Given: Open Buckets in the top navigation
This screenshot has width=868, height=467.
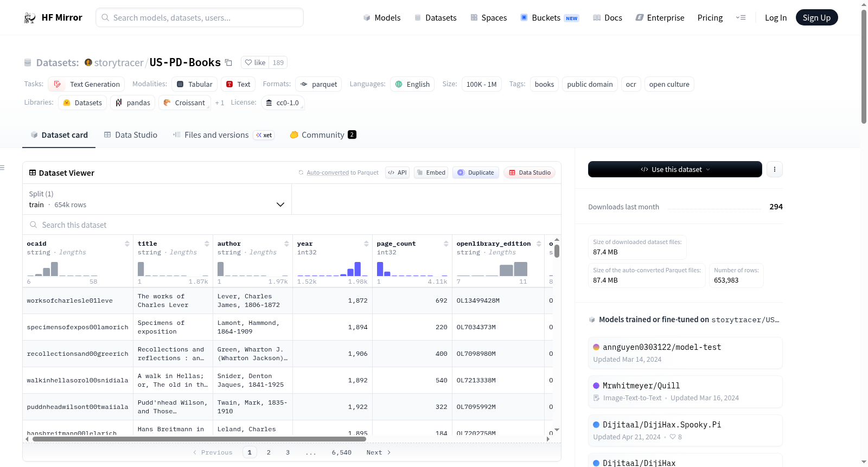Looking at the screenshot, I should pyautogui.click(x=550, y=18).
